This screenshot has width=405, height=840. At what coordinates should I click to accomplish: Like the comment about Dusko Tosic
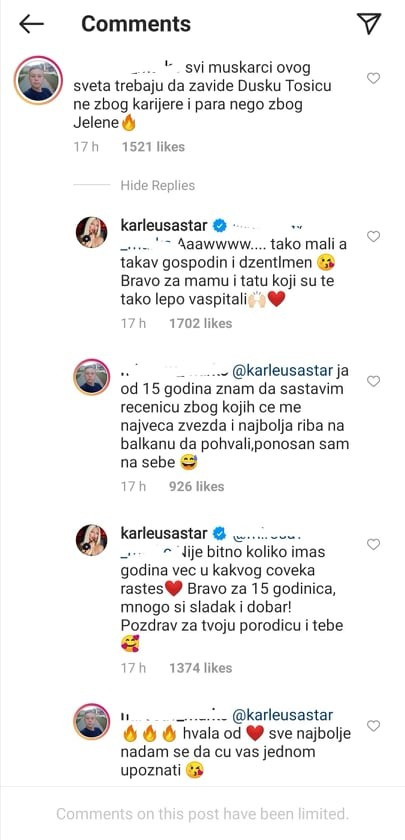tap(373, 78)
